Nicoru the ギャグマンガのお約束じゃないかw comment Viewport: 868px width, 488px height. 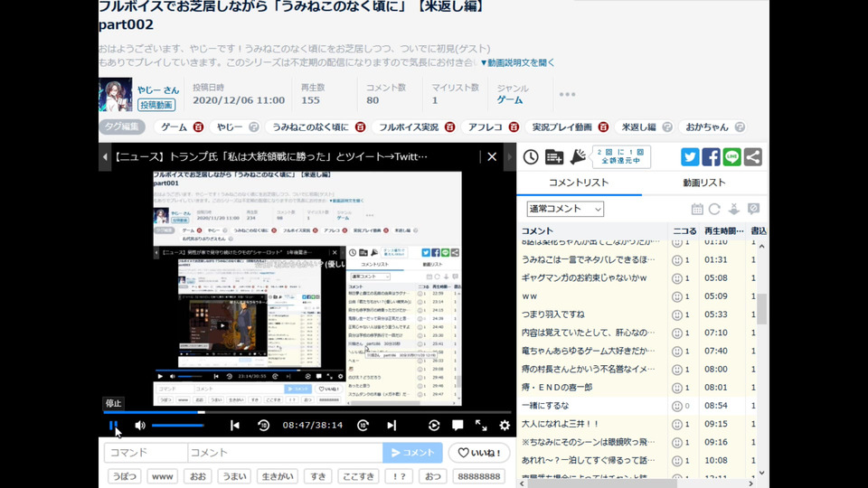[x=677, y=278]
